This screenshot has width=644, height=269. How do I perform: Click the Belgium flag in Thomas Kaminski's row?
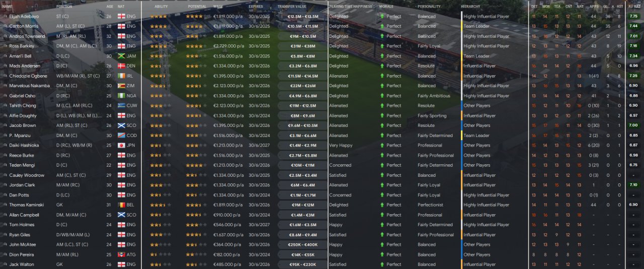pyautogui.click(x=121, y=205)
